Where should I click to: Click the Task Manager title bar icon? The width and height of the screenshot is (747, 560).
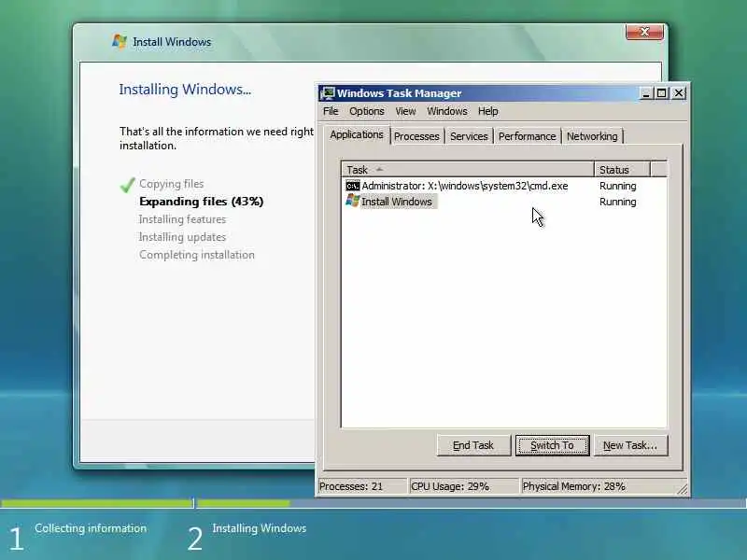click(328, 93)
